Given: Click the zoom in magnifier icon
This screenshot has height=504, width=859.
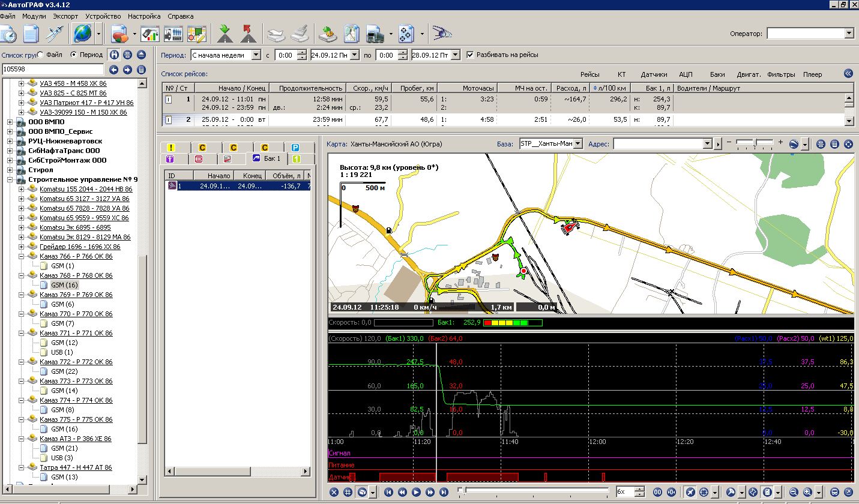Looking at the screenshot, I should pyautogui.click(x=807, y=492).
